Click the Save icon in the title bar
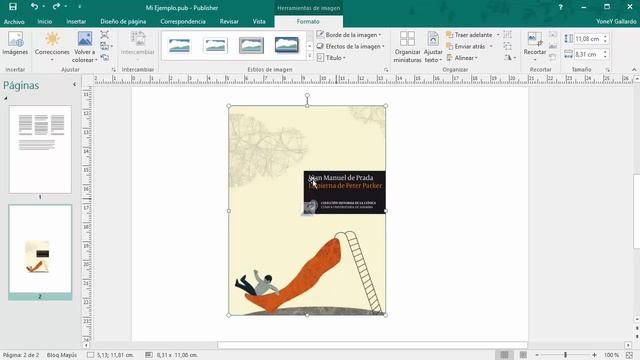The height and width of the screenshot is (360, 640). tap(13, 7)
